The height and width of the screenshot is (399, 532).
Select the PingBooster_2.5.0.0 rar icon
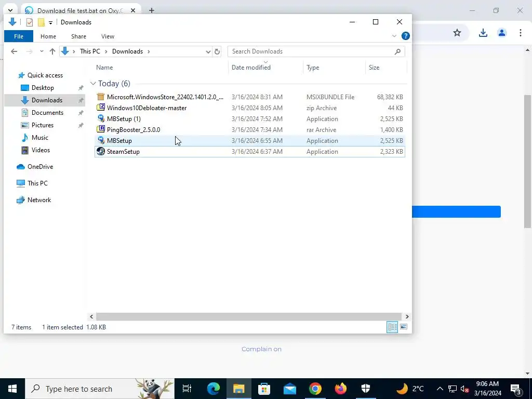click(100, 129)
